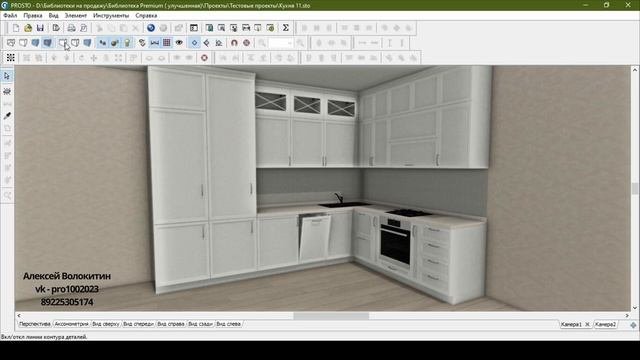Select the Камера2 tab
640x360 pixels.
tap(605, 324)
